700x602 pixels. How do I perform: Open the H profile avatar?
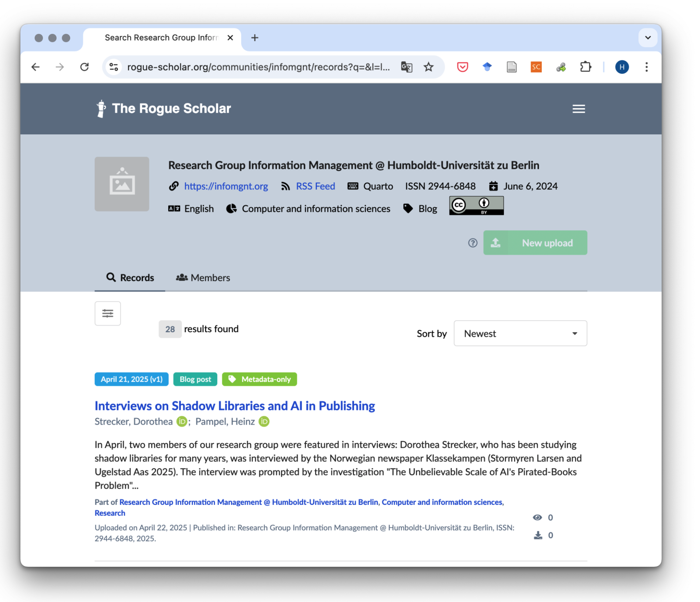[622, 67]
